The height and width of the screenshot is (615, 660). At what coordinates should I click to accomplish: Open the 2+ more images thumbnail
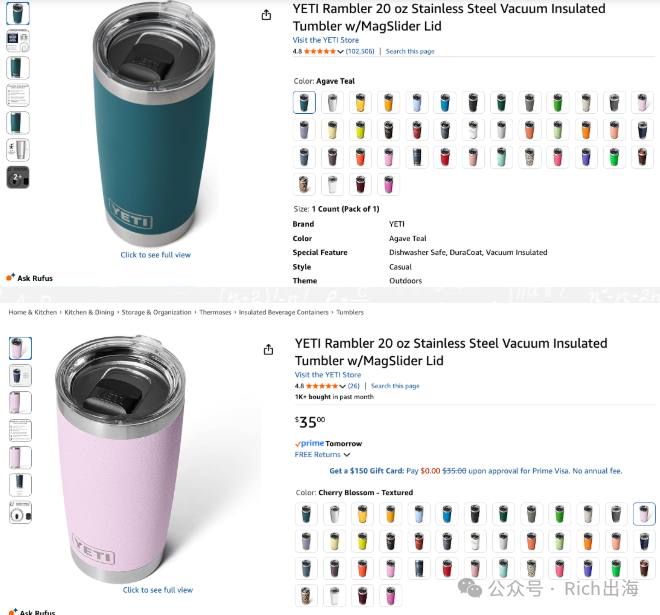point(18,177)
